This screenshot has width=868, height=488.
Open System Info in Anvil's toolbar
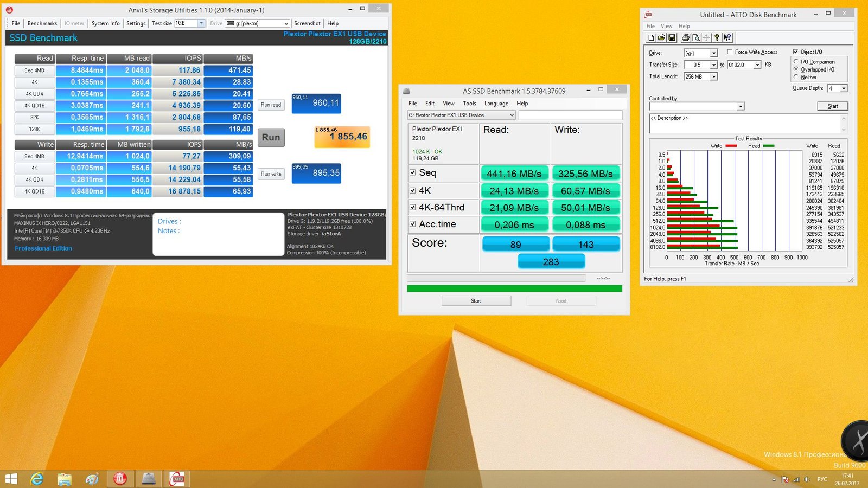point(106,23)
